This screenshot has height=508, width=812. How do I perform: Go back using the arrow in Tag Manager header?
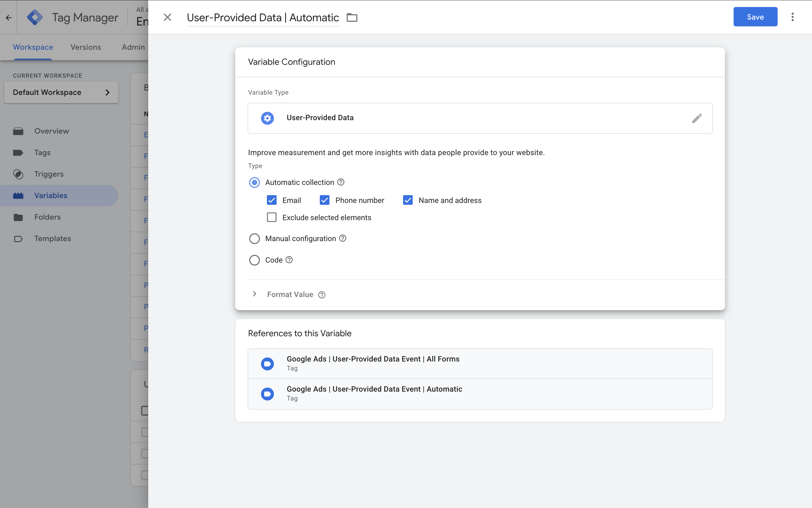tap(8, 17)
